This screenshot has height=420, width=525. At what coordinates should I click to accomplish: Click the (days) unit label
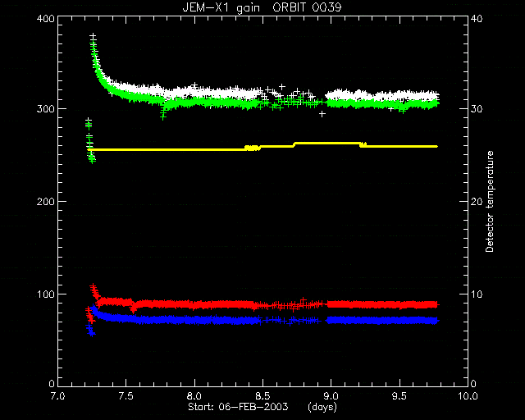point(322,407)
